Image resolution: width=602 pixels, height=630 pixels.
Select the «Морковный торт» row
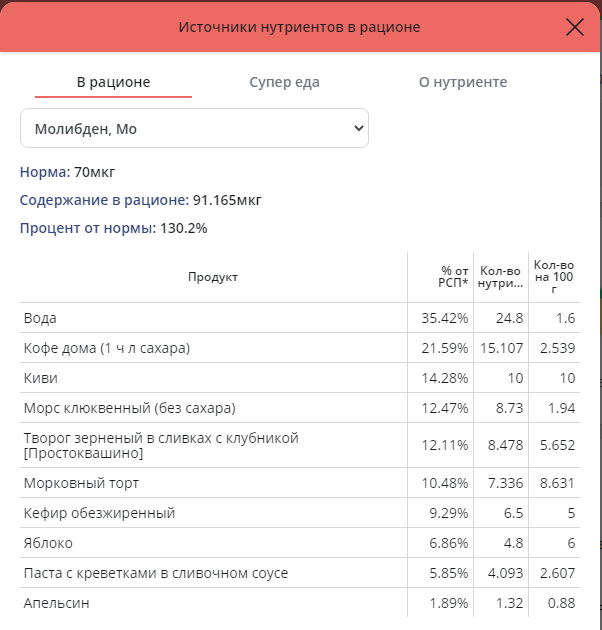81,483
